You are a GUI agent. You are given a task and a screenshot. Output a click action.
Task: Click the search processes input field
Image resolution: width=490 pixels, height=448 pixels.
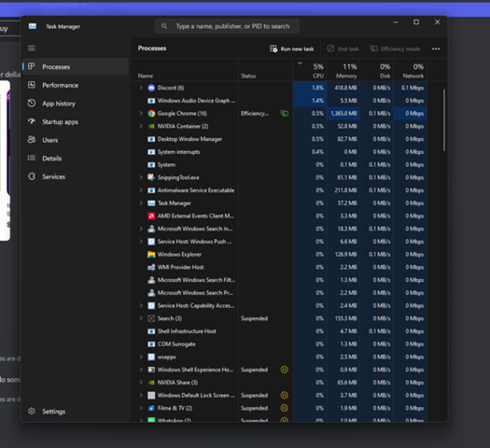227,26
